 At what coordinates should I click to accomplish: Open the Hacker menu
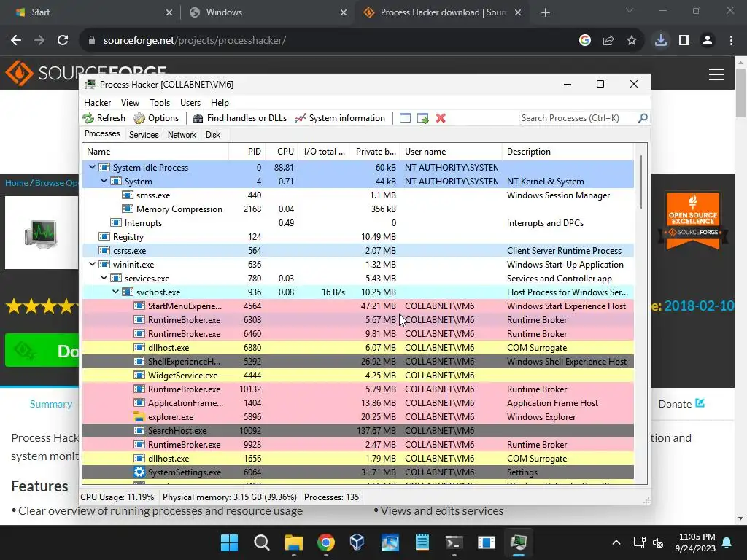97,102
